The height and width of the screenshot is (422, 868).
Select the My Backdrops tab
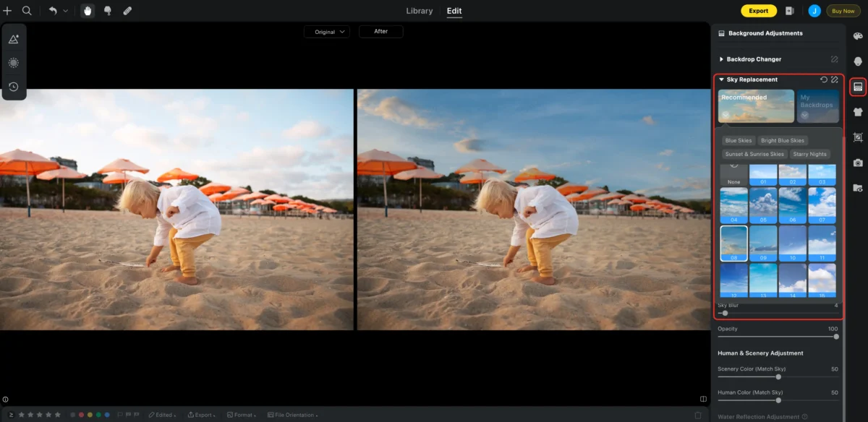tap(818, 105)
